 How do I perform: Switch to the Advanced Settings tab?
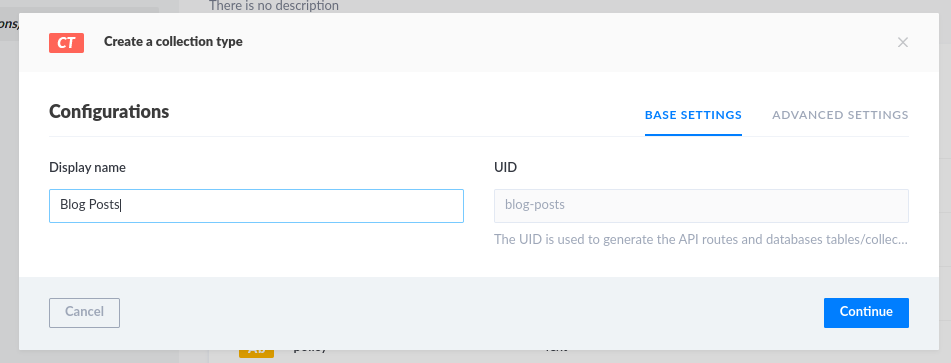(x=840, y=115)
